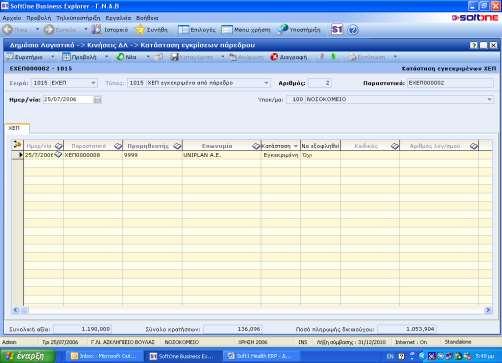Click the grid options icon above the row selector
Image resolution: width=502 pixels, height=363 pixels.
[17, 145]
